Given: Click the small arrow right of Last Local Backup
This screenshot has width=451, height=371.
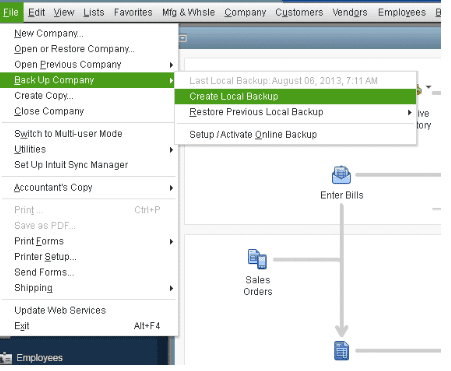Looking at the screenshot, I should click(429, 87).
